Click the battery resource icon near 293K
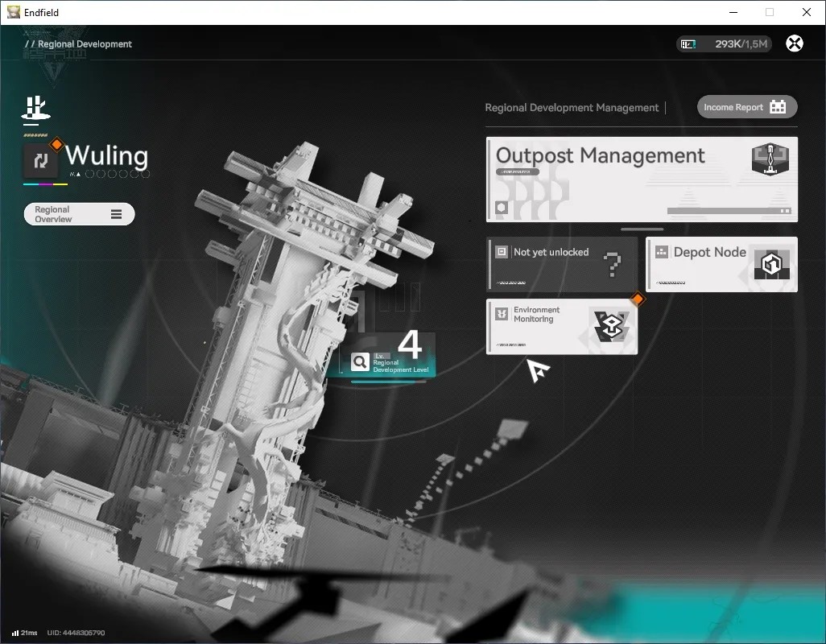The image size is (826, 644). (688, 44)
